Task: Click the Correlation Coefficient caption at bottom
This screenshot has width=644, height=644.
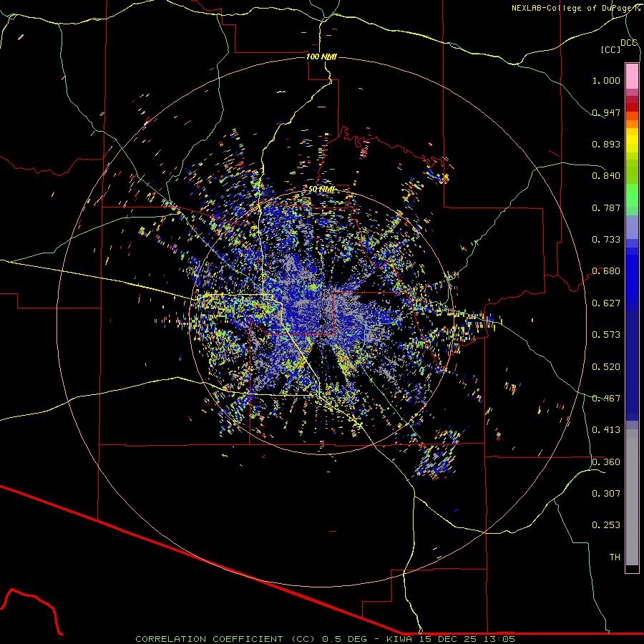Action: coord(225,639)
